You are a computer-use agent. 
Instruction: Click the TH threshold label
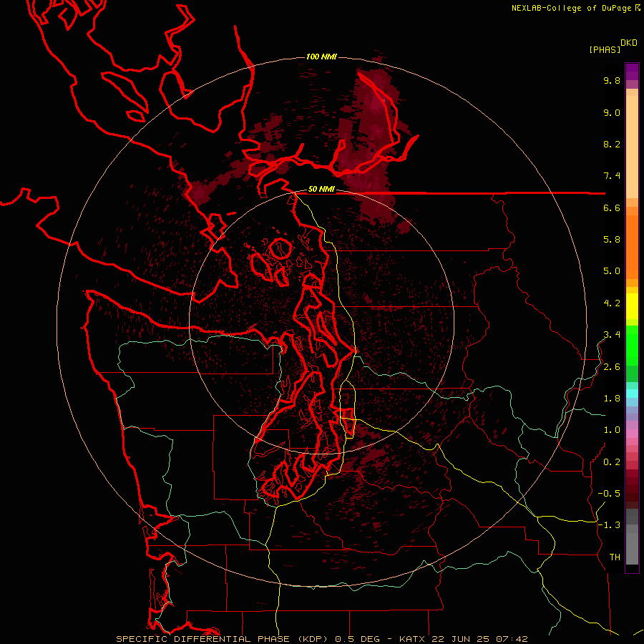click(x=615, y=557)
